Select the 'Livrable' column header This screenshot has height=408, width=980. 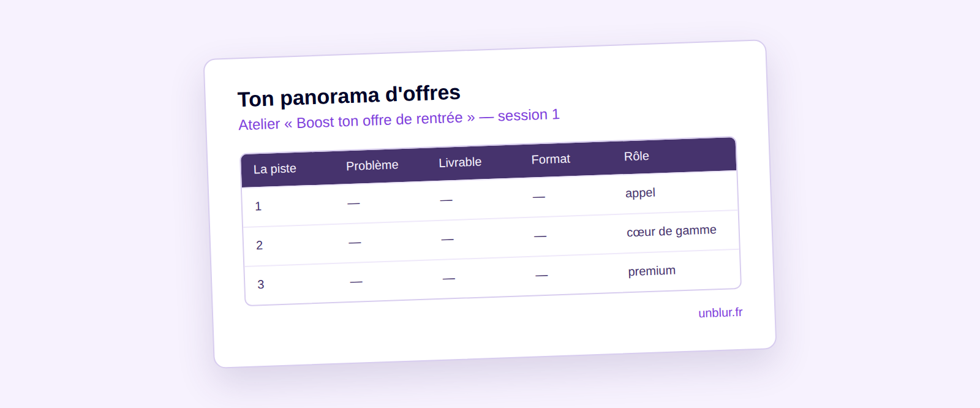[x=460, y=162]
